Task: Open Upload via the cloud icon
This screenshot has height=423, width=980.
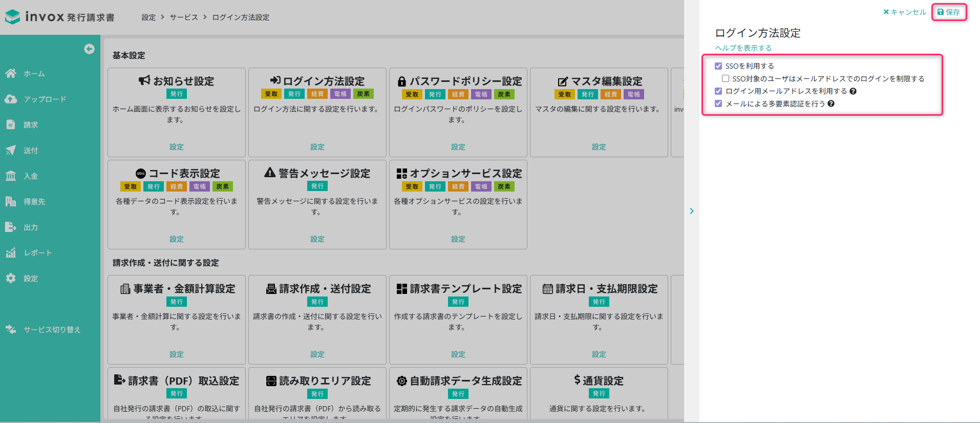Action: pyautogui.click(x=11, y=99)
